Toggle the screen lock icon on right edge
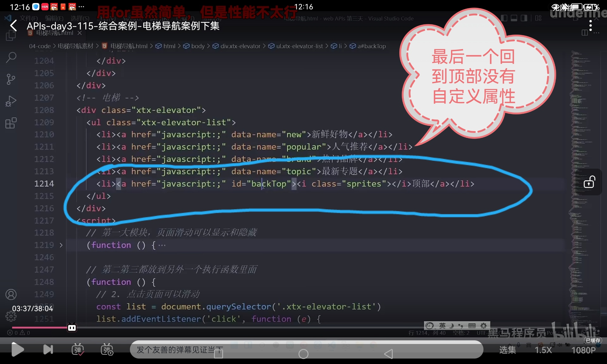This screenshot has width=607, height=364. pyautogui.click(x=589, y=182)
